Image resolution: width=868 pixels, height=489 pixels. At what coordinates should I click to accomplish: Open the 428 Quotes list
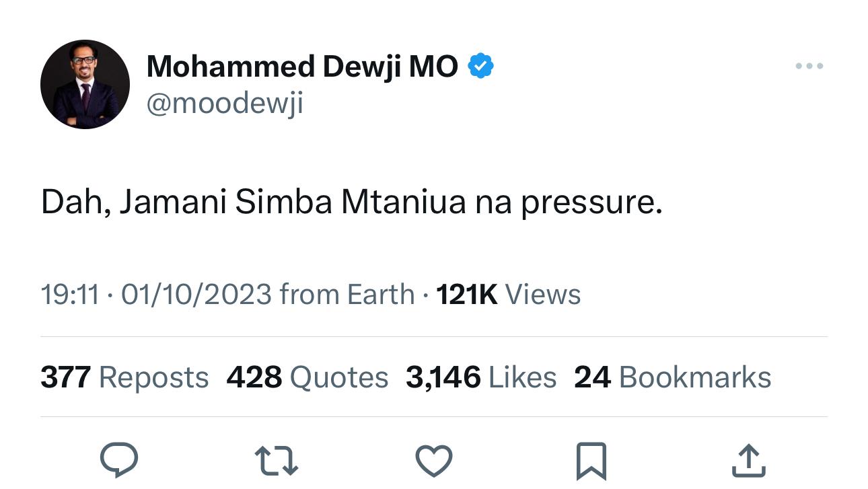(307, 377)
